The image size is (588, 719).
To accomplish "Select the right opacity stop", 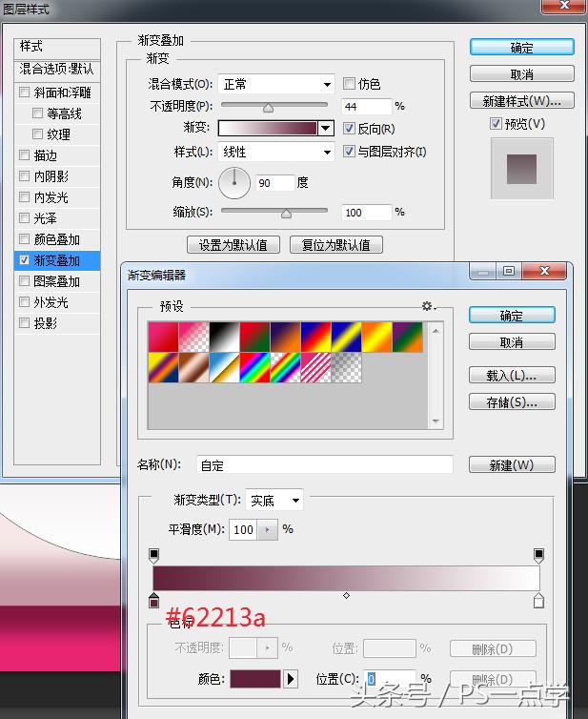I will click(x=539, y=555).
